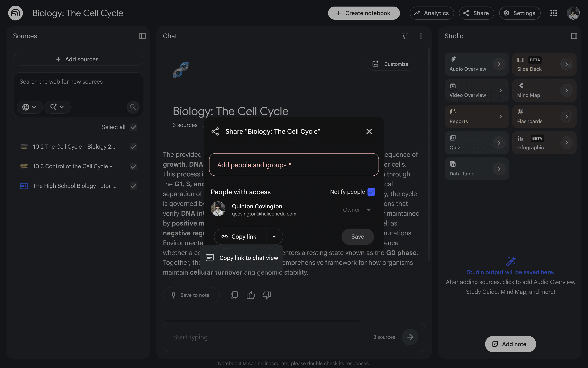Click the notebook title Biology: The Cell Cycle
This screenshot has width=588, height=368.
tap(78, 13)
